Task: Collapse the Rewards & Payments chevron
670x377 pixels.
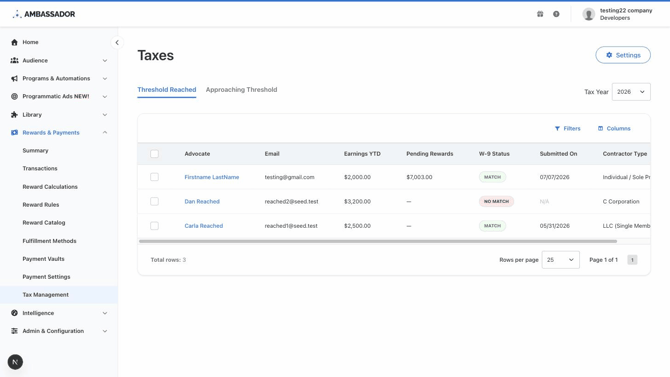Action: [x=105, y=133]
